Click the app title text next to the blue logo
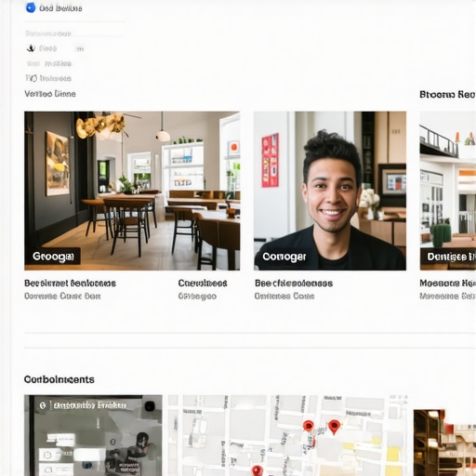476x476 pixels. coord(60,8)
